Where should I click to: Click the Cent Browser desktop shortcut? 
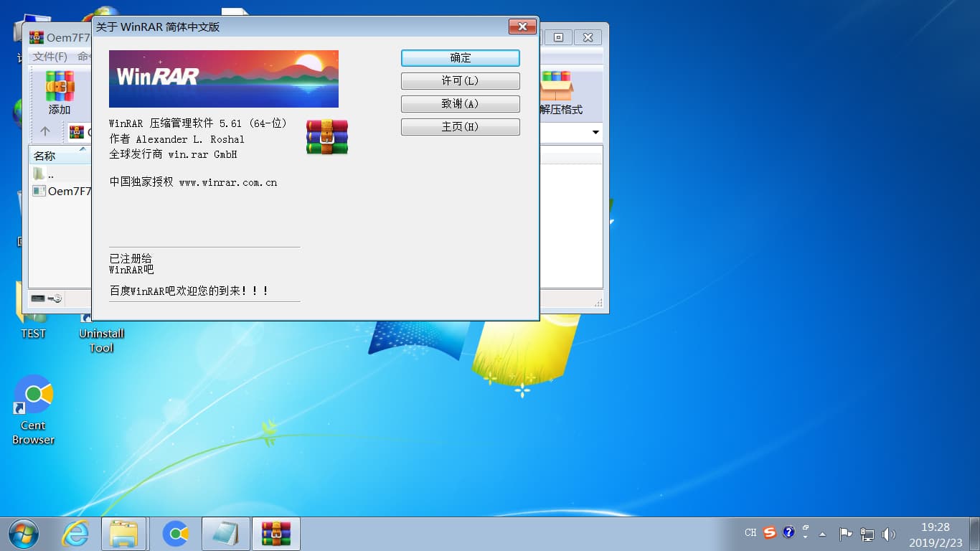tap(33, 410)
